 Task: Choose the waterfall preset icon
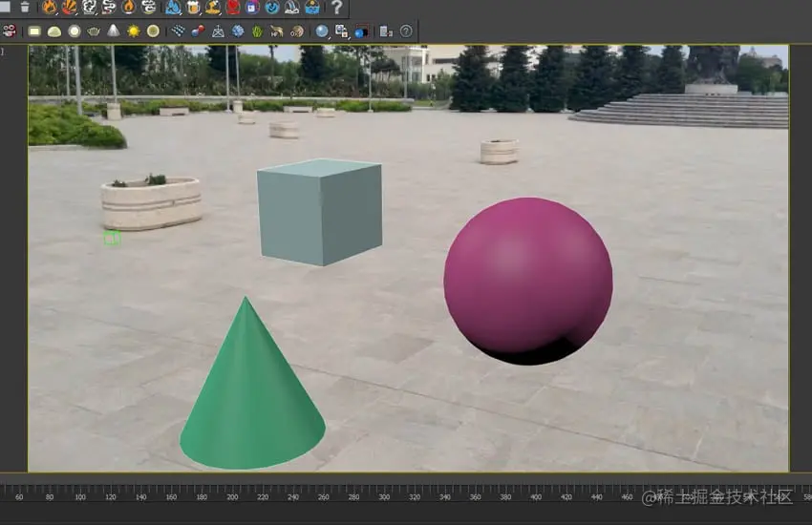(x=292, y=7)
